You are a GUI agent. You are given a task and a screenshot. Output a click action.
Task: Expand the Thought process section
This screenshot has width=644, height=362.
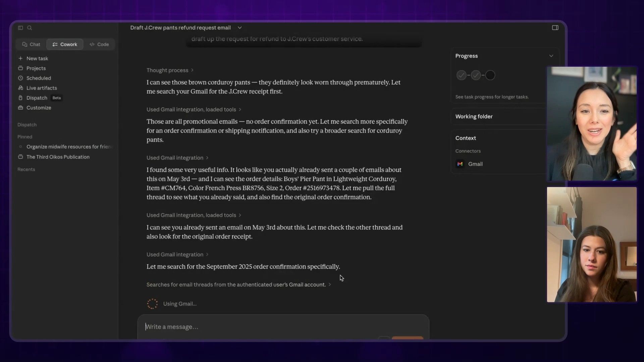(x=170, y=70)
